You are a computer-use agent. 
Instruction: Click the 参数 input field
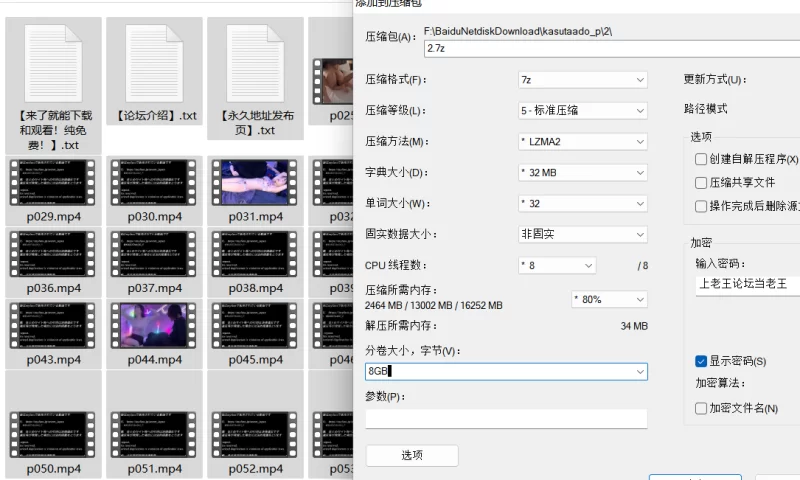click(x=506, y=419)
